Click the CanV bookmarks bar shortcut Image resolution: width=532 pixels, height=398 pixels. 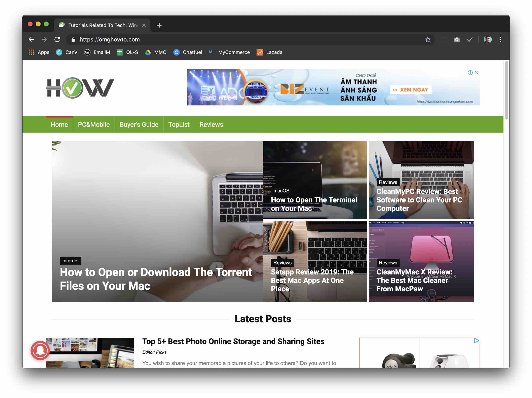tap(67, 52)
